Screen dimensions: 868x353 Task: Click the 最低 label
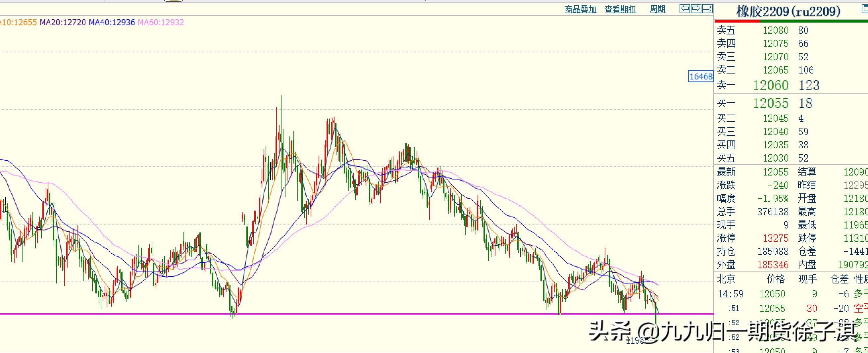(807, 225)
